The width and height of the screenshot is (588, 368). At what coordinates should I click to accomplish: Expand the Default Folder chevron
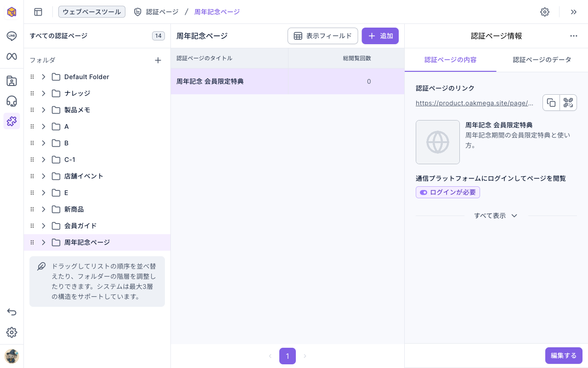tap(44, 77)
